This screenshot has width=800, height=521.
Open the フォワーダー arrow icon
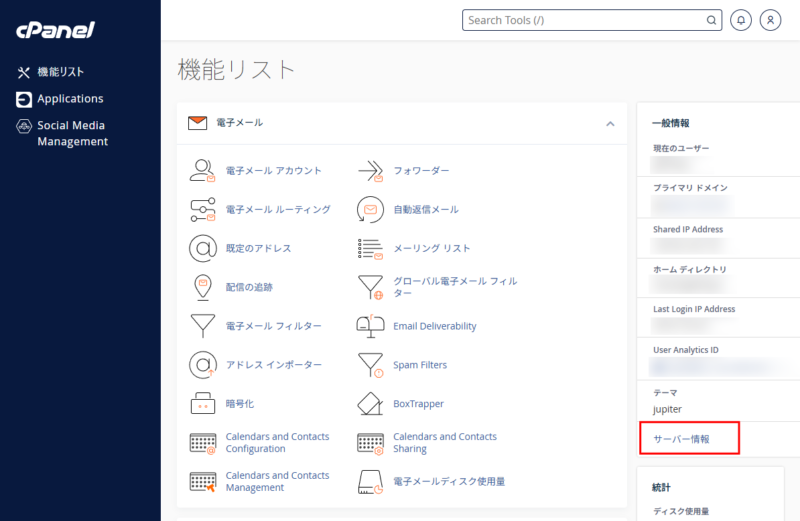pyautogui.click(x=371, y=171)
